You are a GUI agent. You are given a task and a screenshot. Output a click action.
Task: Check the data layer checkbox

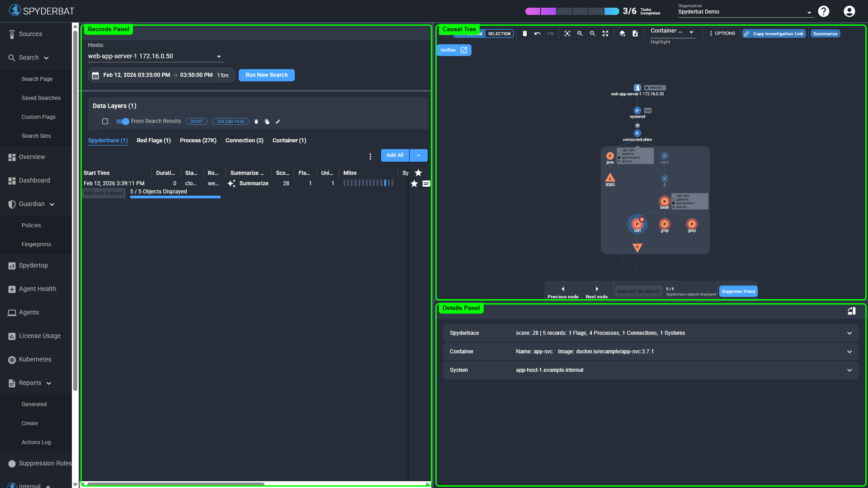point(105,122)
